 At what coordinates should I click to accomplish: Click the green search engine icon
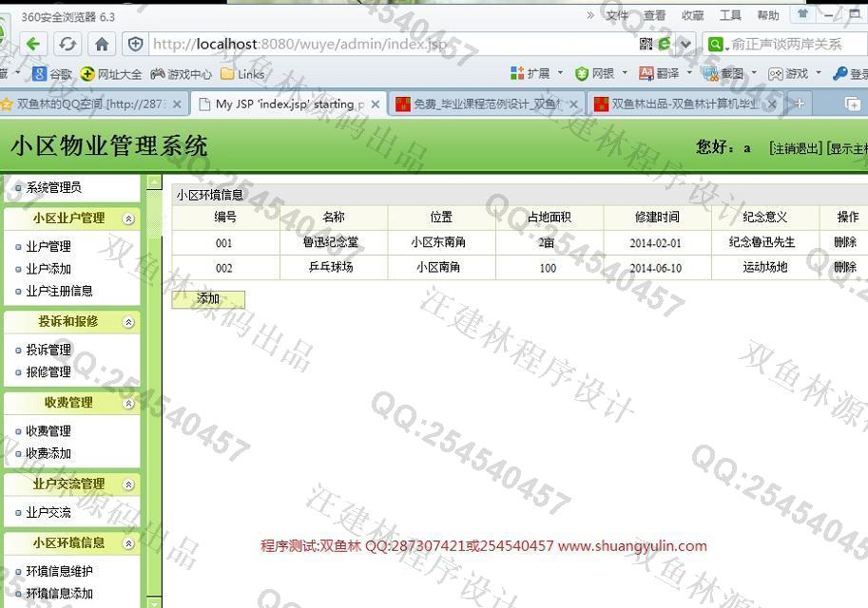click(715, 45)
